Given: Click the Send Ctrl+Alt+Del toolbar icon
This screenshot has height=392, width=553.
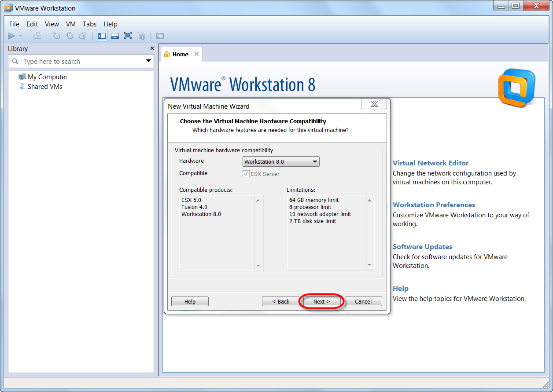Looking at the screenshot, I should point(37,36).
